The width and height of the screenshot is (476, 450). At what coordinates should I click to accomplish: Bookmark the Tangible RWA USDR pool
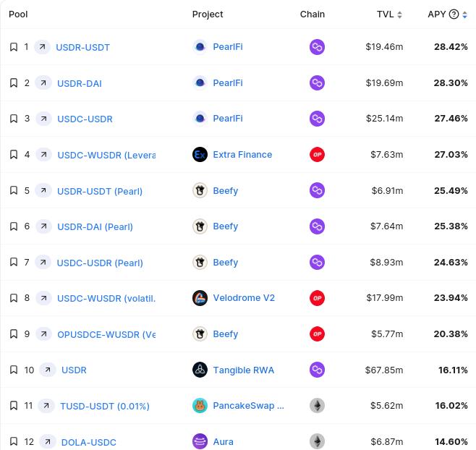tap(14, 370)
